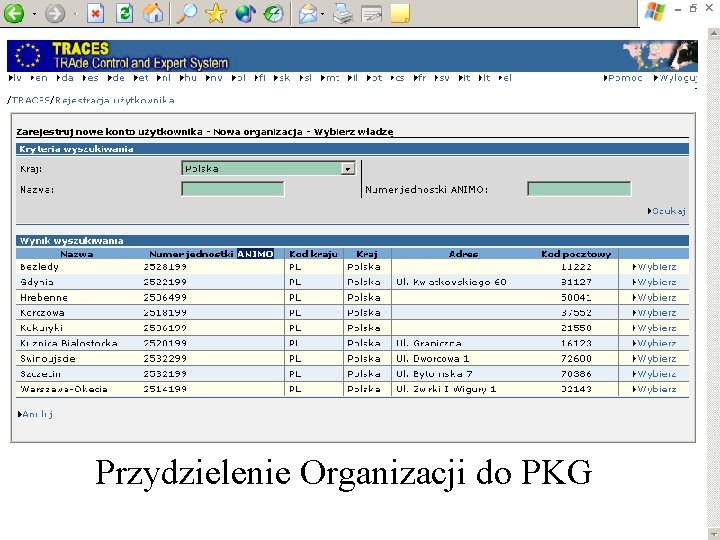Click into the Nazwa input field

click(x=233, y=189)
